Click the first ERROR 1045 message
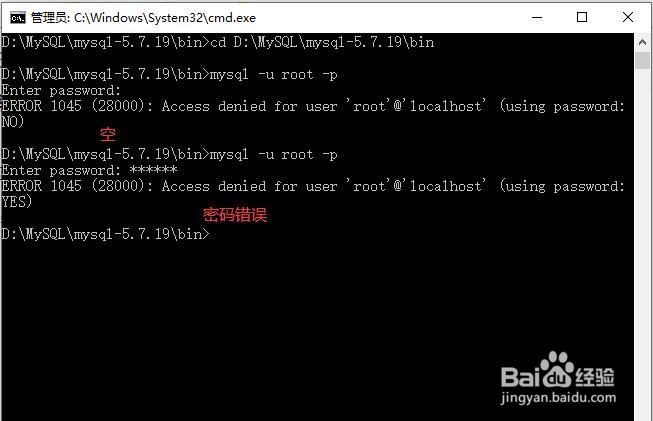Image resolution: width=653 pixels, height=421 pixels. coord(313,114)
